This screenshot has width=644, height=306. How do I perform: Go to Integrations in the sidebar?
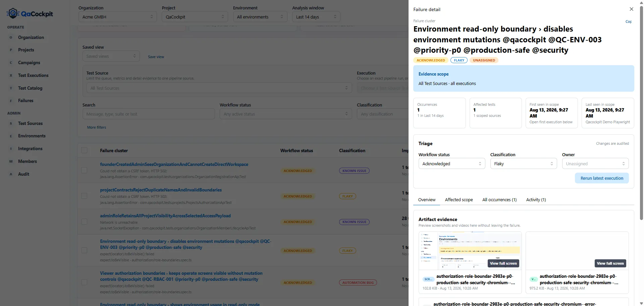(x=30, y=149)
